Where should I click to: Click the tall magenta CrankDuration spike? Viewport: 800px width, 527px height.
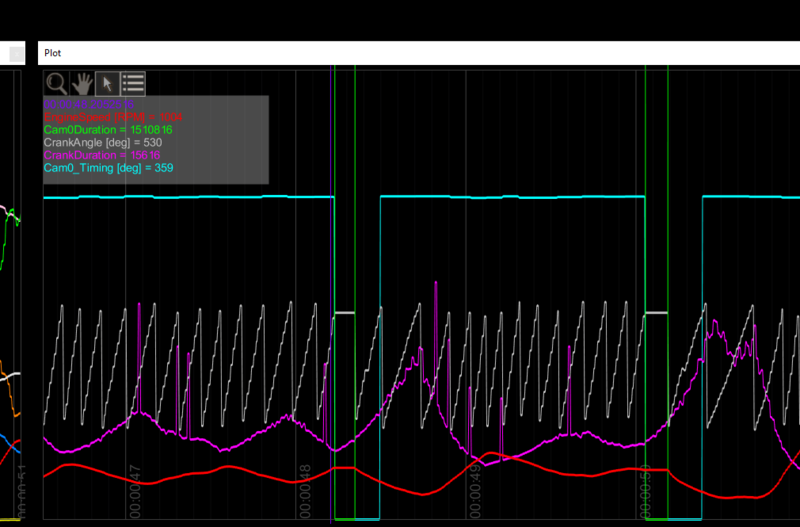click(x=436, y=300)
